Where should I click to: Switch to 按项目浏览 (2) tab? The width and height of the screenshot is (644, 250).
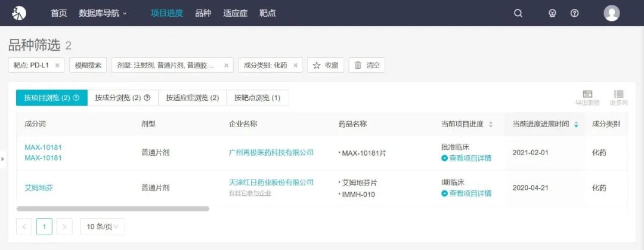(52, 98)
